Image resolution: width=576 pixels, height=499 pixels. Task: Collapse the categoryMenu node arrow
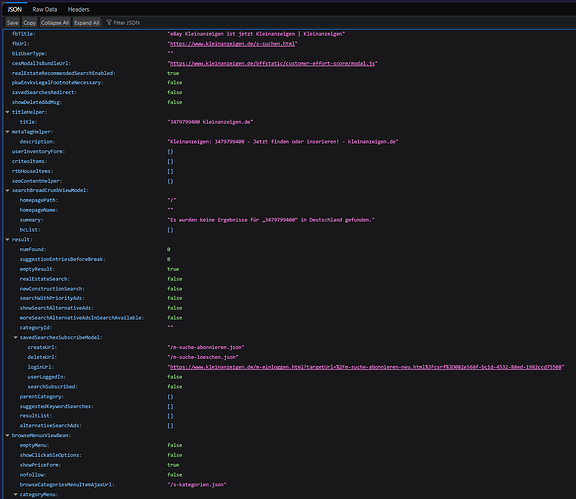[x=15, y=494]
